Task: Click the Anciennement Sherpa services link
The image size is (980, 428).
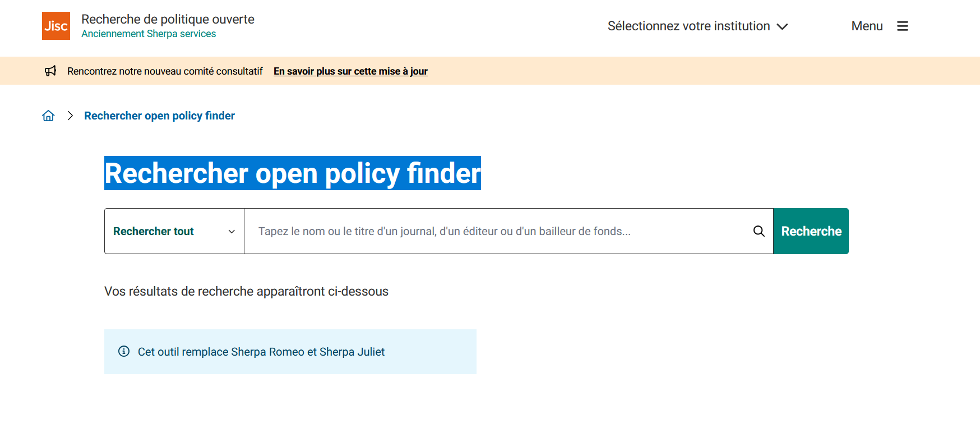Action: pyautogui.click(x=149, y=34)
